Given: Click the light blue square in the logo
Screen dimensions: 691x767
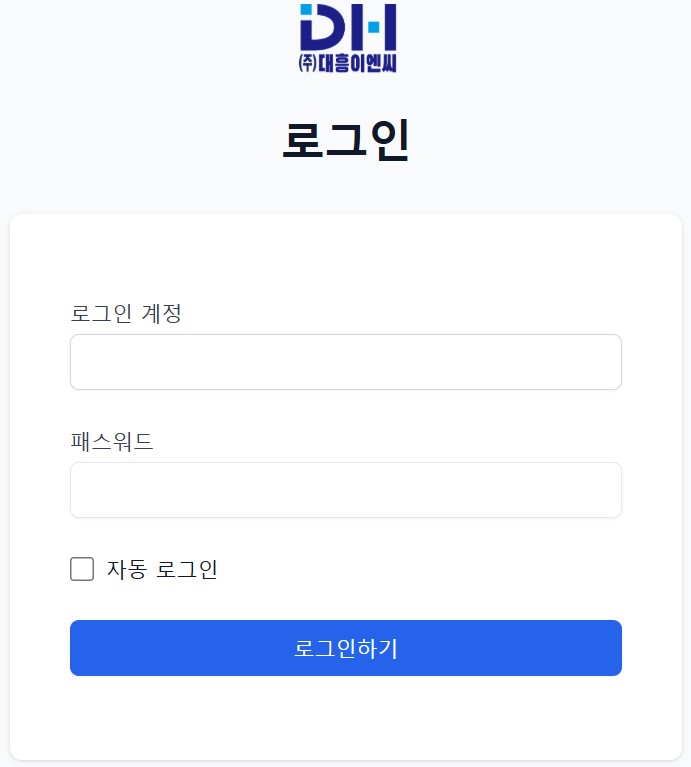Looking at the screenshot, I should [x=306, y=11].
